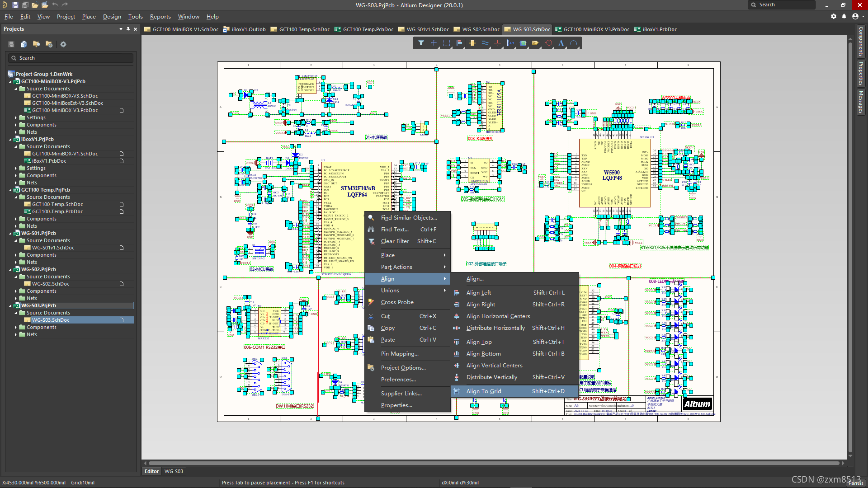Click the Place Wire tool icon

pos(485,43)
